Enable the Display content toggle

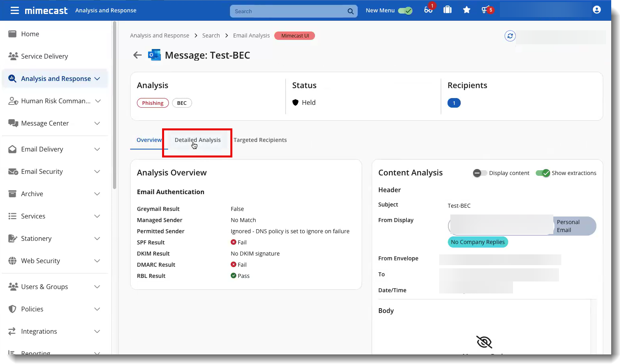click(x=479, y=173)
